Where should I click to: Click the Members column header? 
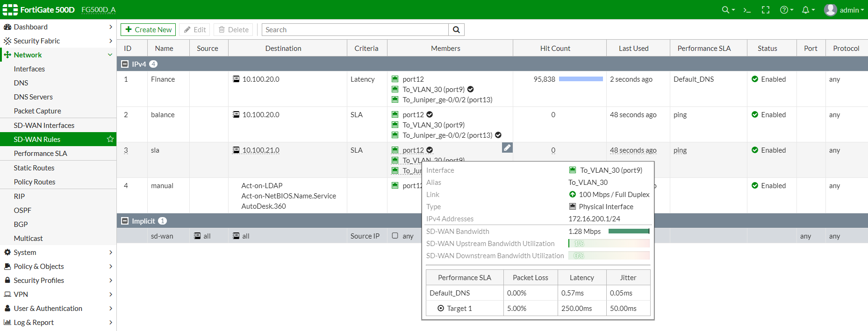point(445,49)
